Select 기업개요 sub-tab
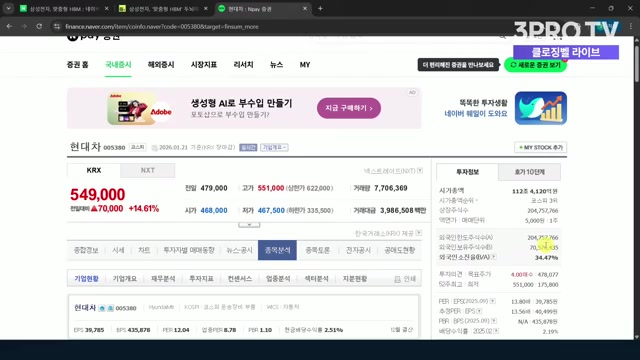640x360 pixels. pyautogui.click(x=124, y=279)
